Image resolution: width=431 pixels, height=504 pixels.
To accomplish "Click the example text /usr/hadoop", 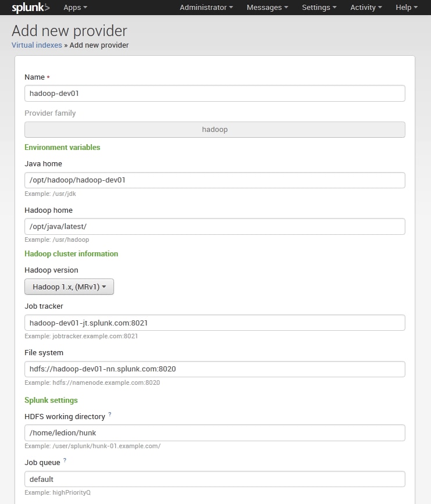I will click(x=71, y=240).
